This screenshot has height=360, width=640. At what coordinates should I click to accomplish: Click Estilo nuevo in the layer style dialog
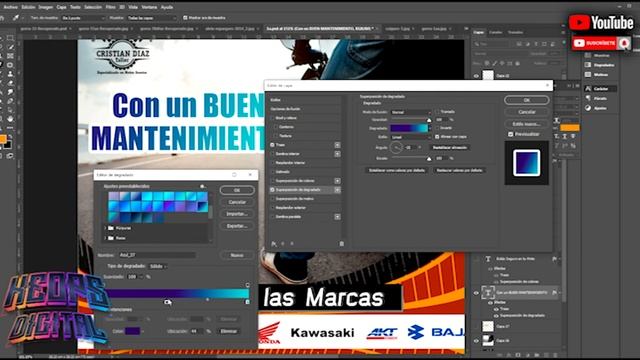tap(527, 124)
